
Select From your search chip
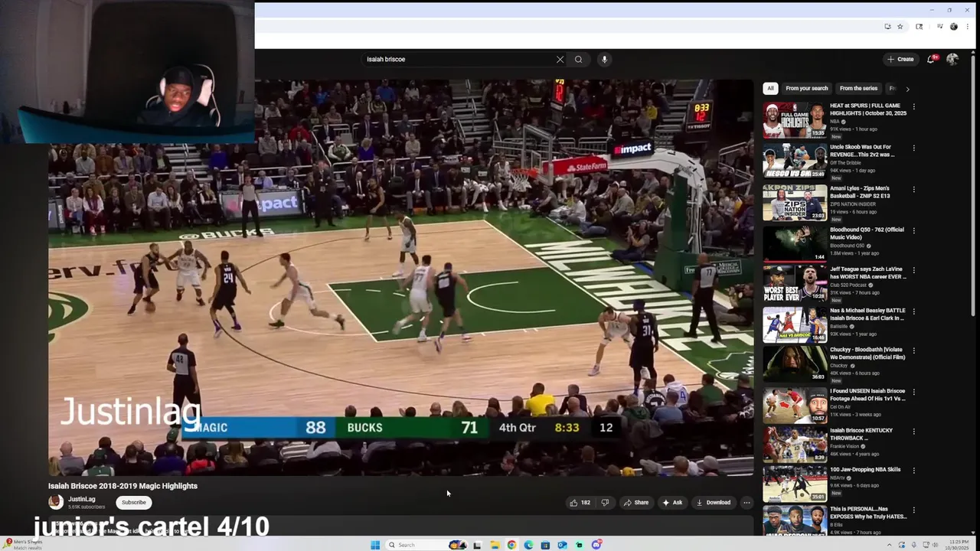tap(807, 88)
